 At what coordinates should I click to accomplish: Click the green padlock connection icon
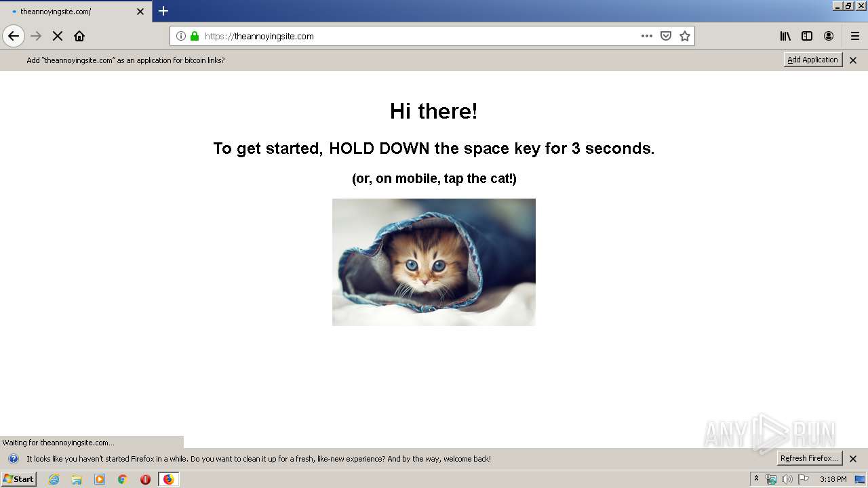(195, 36)
